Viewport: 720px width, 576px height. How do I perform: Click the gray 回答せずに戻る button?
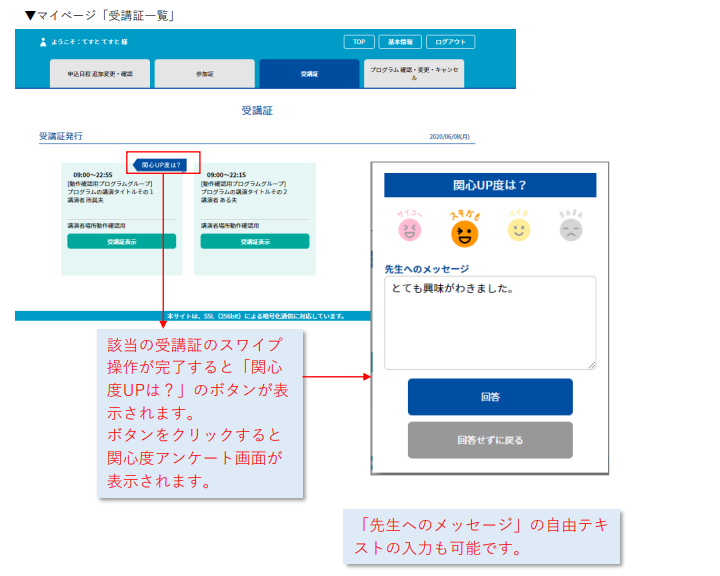[490, 440]
